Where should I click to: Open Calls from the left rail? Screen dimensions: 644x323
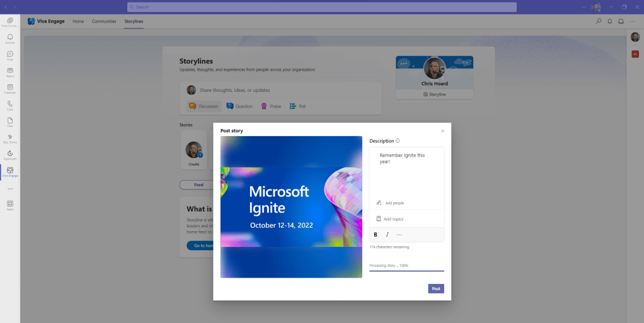[x=10, y=105]
